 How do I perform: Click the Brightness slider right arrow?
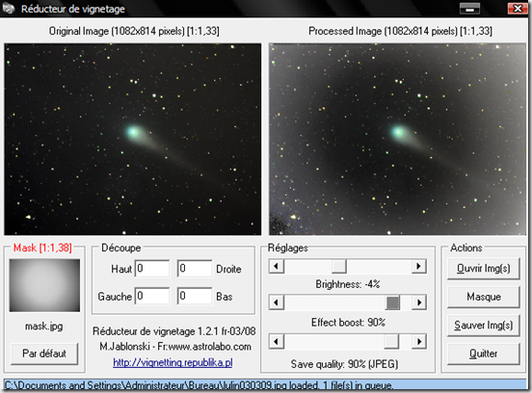pos(418,266)
